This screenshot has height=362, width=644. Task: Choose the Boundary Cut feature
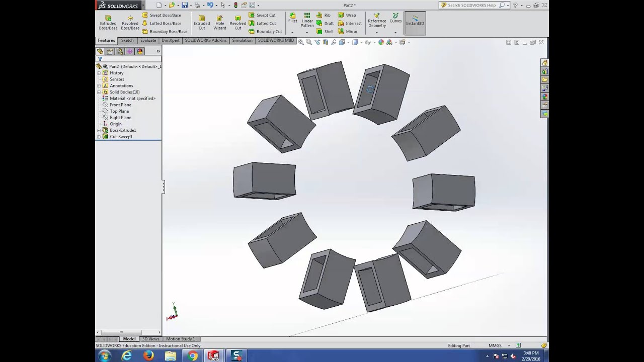coord(265,31)
